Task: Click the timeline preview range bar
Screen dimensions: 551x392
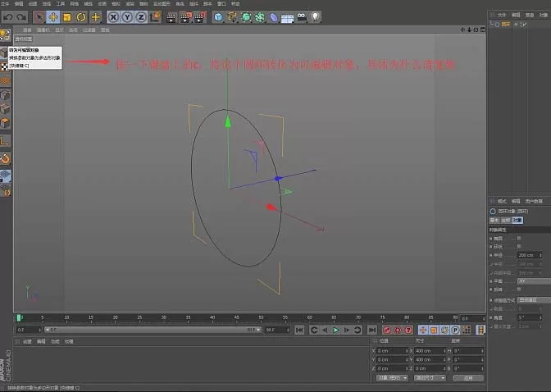Action: (153, 330)
